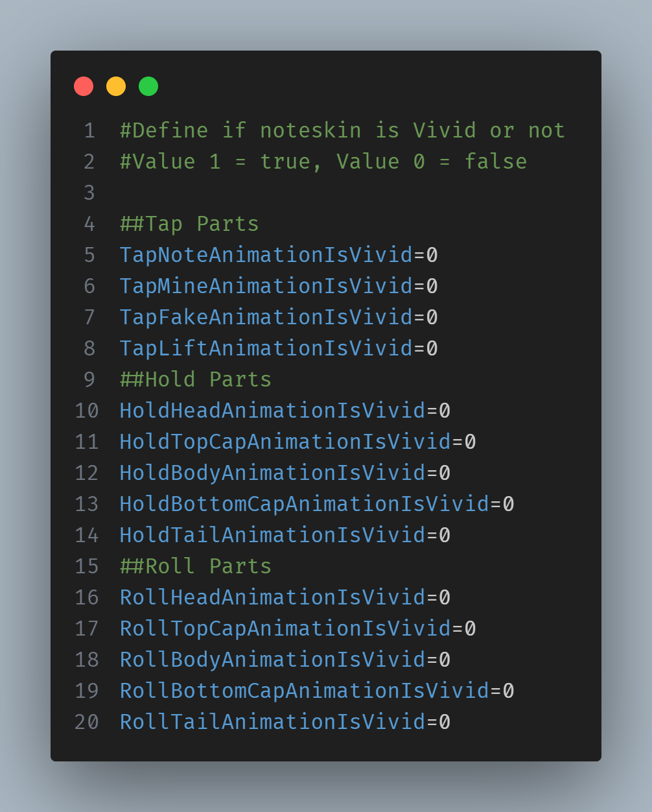
Task: Click the TapLiftAnimationIsVivid key
Action: pos(266,348)
